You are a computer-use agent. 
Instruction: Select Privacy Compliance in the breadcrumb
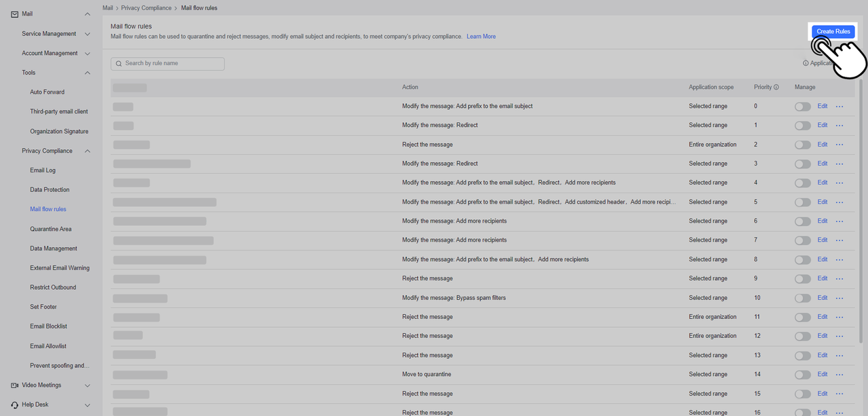click(x=146, y=7)
